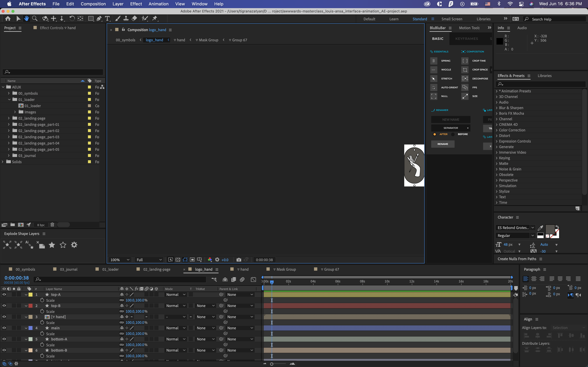588x367 pixels.
Task: Take a snapshot of the composition view
Action: click(239, 260)
